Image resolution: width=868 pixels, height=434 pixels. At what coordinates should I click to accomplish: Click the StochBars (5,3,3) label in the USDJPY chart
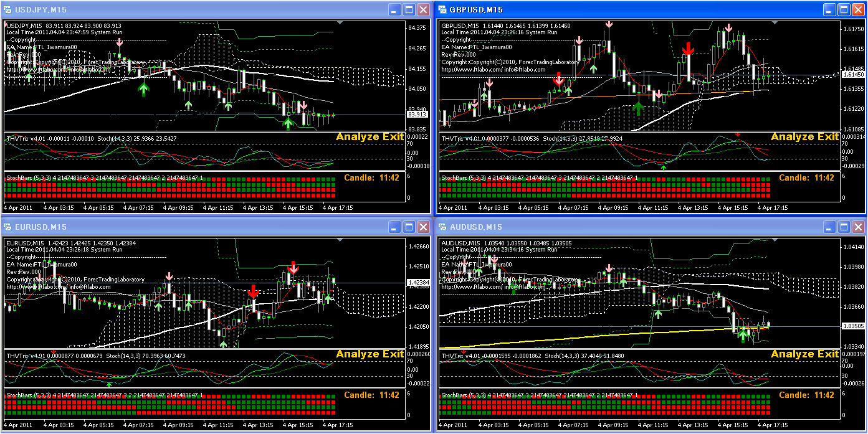(x=29, y=178)
